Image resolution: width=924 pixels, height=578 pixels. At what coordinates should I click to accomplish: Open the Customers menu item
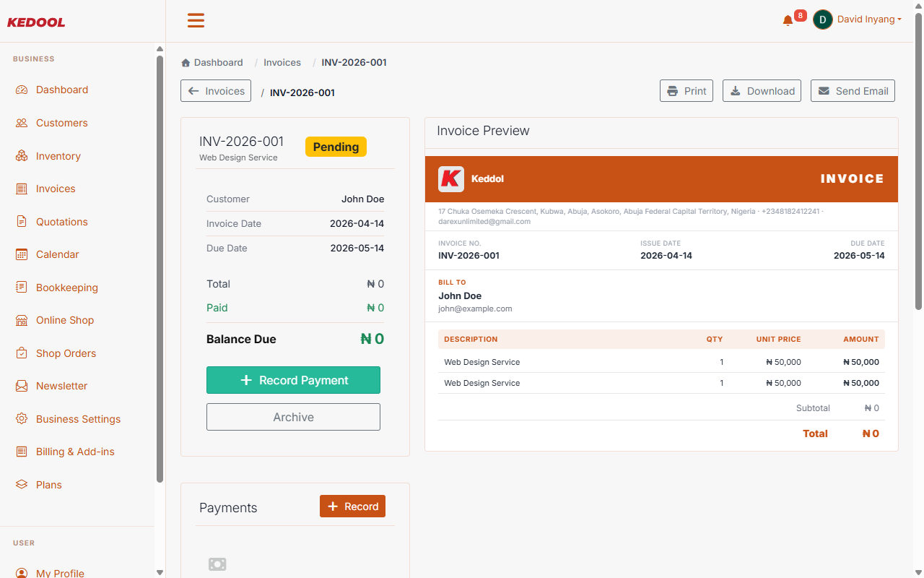62,123
